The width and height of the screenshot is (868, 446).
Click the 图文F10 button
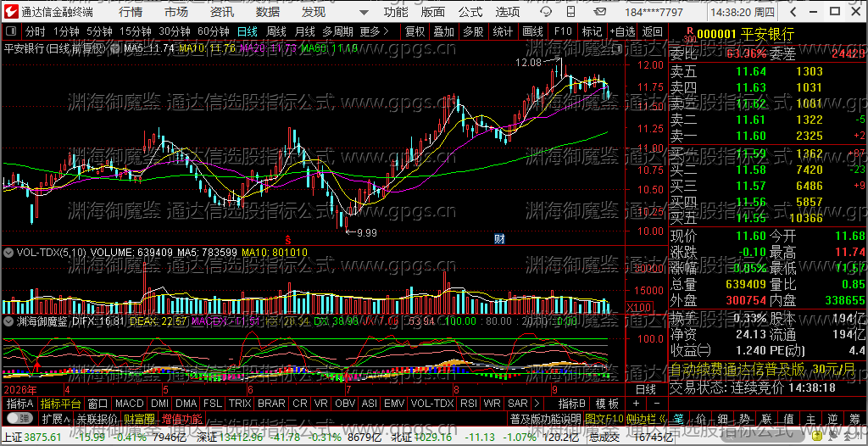pos(604,418)
